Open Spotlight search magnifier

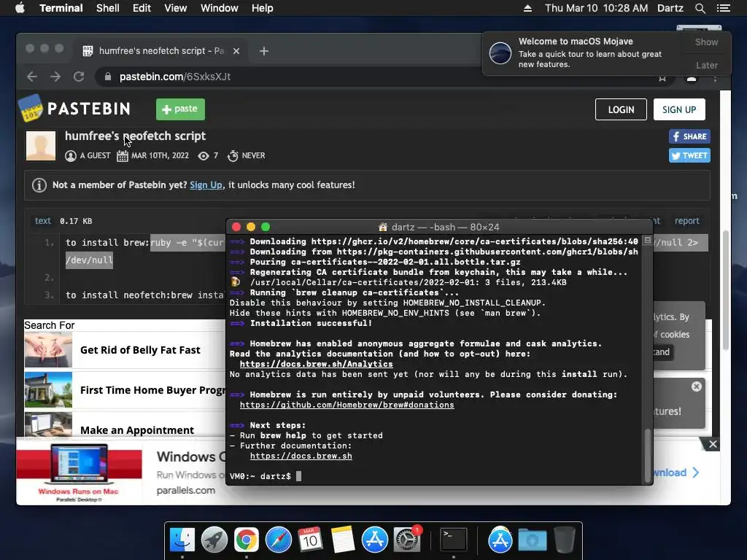700,8
